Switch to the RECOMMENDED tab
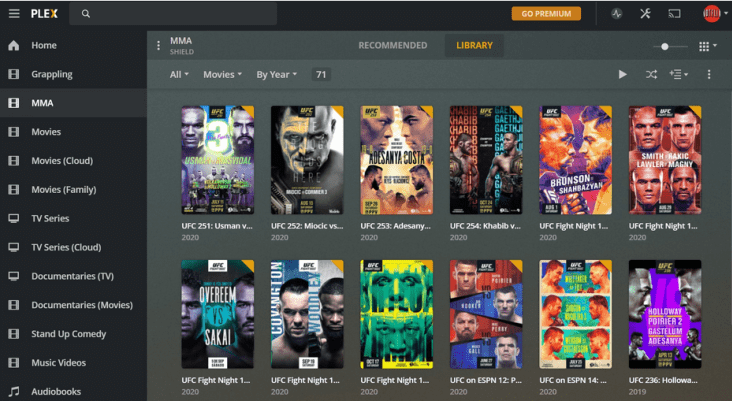The image size is (732, 401). 393,45
